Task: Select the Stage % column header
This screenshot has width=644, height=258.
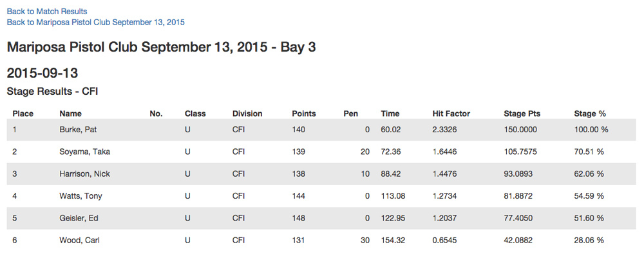Action: pos(590,114)
